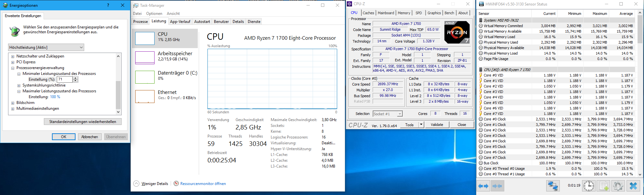Click HWiNFO clock reset timer icon
This screenshot has width=644, height=195.
(589, 186)
